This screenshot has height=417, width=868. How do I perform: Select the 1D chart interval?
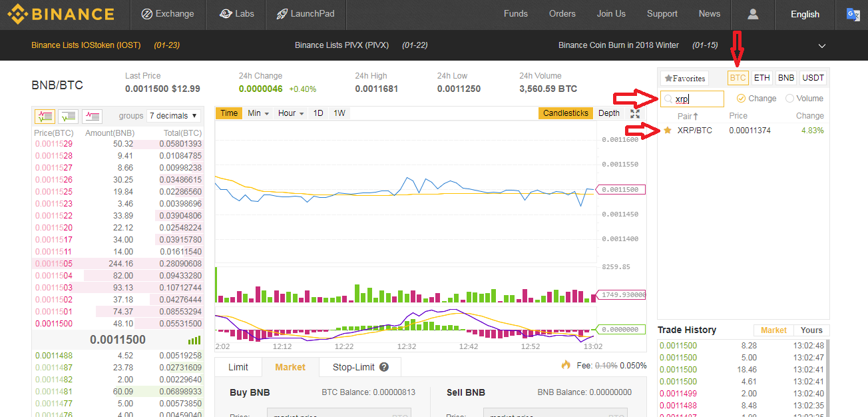pyautogui.click(x=318, y=113)
